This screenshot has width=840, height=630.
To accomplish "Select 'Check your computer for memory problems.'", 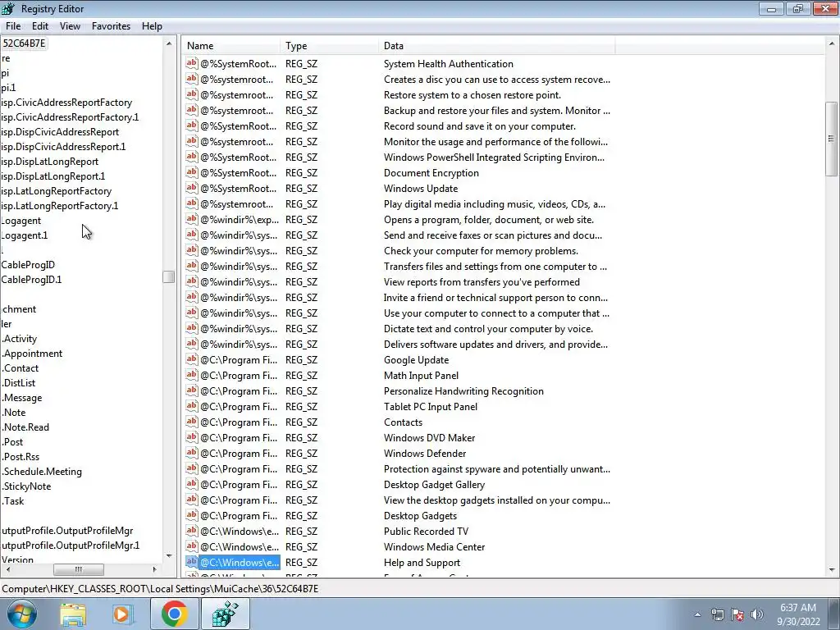I will click(481, 251).
